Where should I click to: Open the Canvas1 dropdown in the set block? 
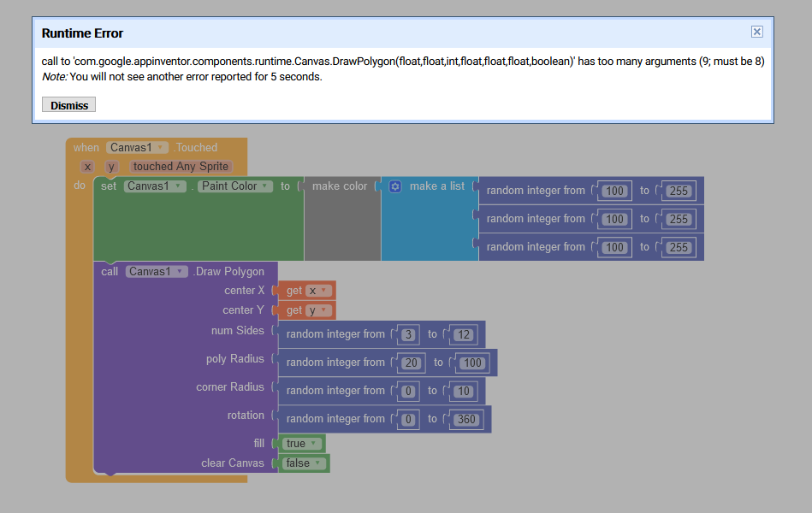click(x=155, y=186)
